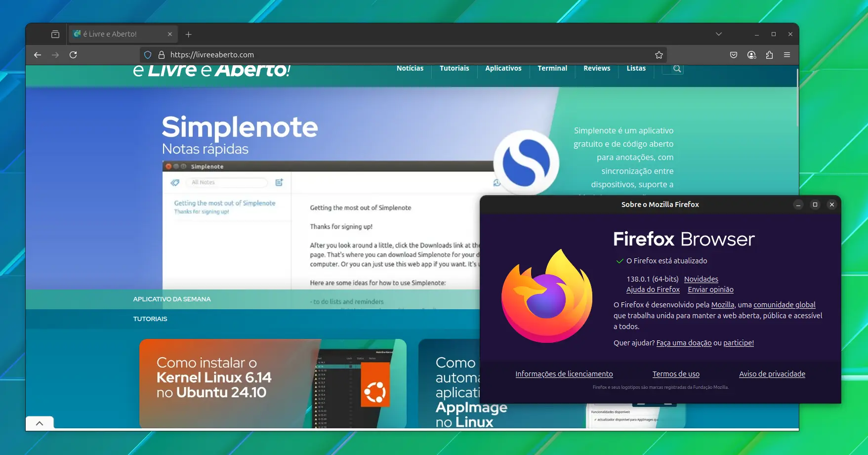Click the participe! link
Screen dimensions: 868x455
point(739,343)
